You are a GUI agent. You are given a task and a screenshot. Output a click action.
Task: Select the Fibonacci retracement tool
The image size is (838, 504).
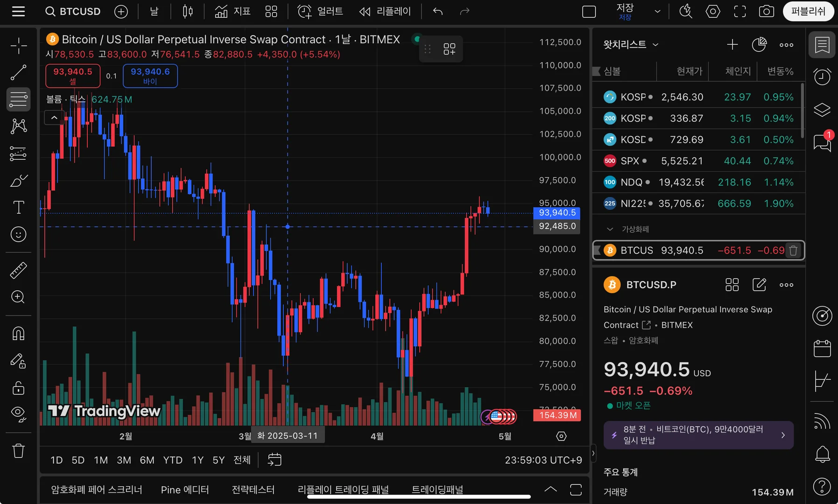tap(19, 99)
